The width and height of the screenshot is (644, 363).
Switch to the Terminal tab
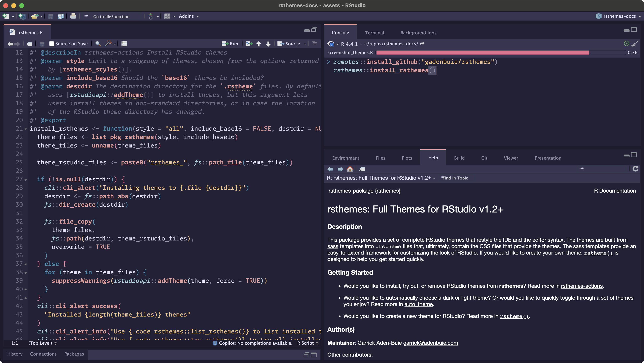click(x=374, y=33)
